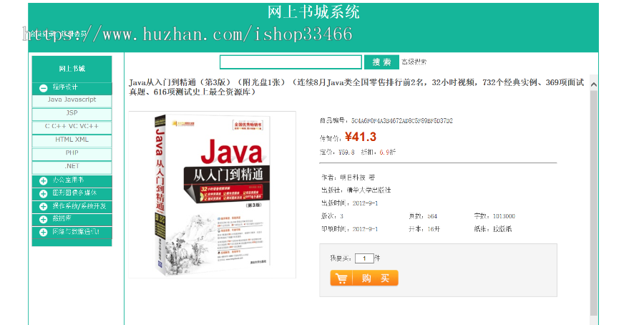The image size is (644, 325).
Task: Click the 会员登录 login link in header
Action: (44, 34)
